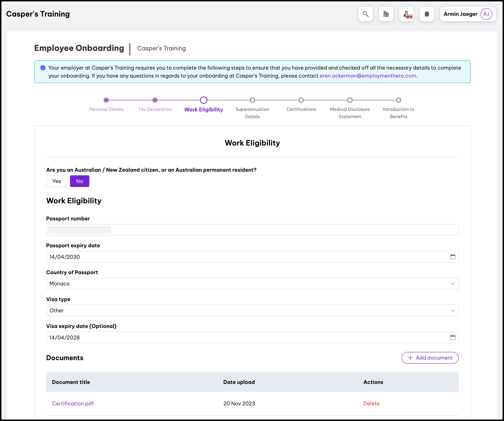Go to Tax Declaration step
The width and height of the screenshot is (504, 421).
[x=155, y=109]
